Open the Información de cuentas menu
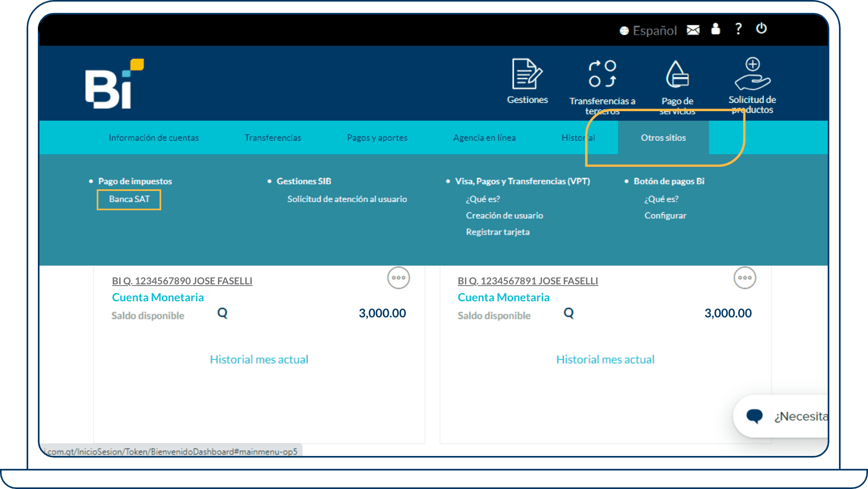 pyautogui.click(x=154, y=138)
